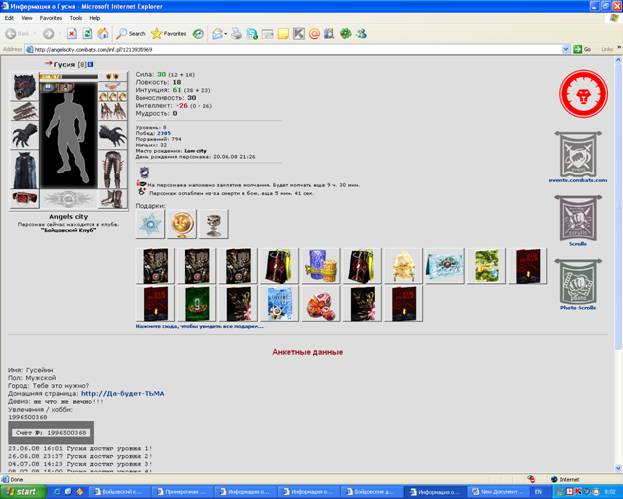This screenshot has height=499, width=623.
Task: Refresh the page via the toolbar icon
Action: 87,34
